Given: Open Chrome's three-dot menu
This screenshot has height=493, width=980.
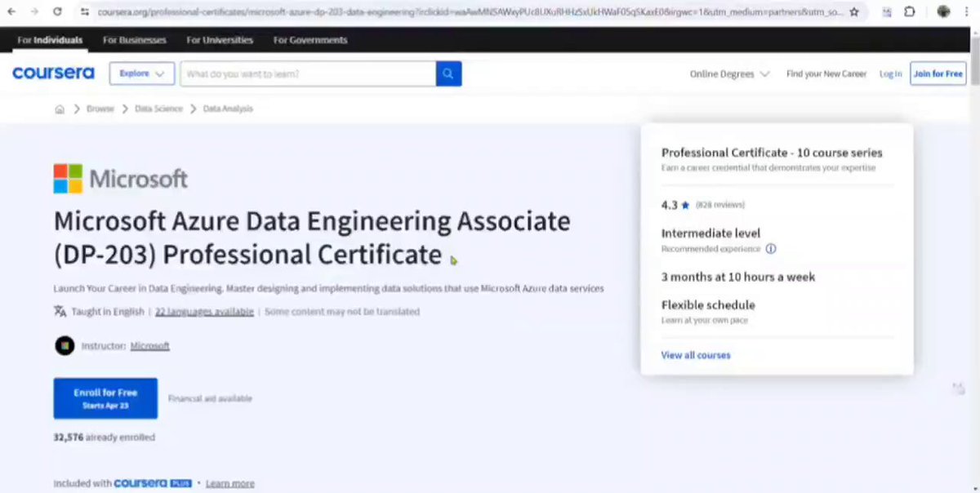Looking at the screenshot, I should 966,12.
